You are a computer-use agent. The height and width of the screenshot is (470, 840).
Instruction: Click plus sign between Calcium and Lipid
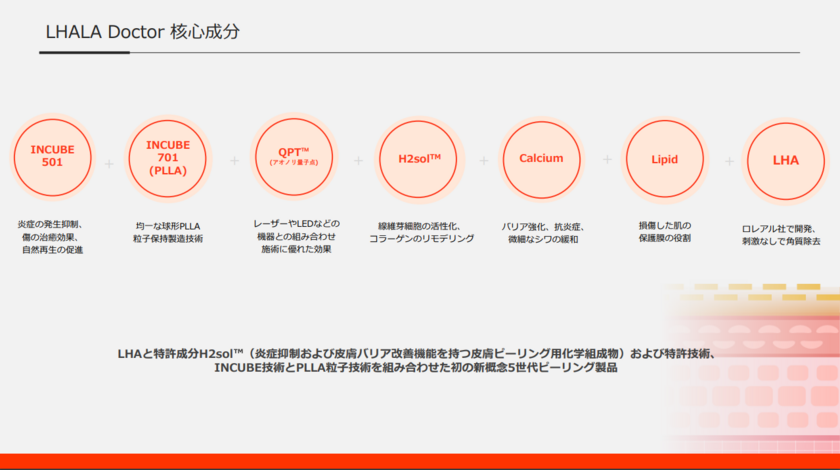tap(606, 160)
